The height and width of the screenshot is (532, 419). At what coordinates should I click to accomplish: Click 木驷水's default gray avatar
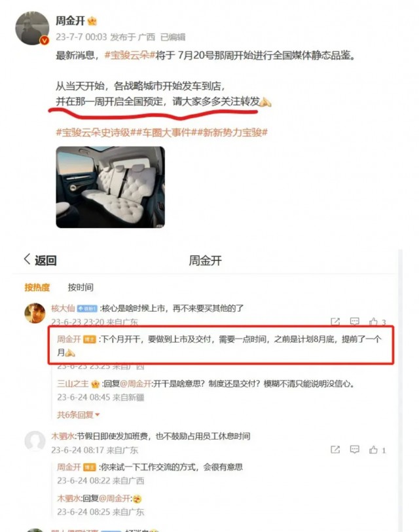coord(35,441)
